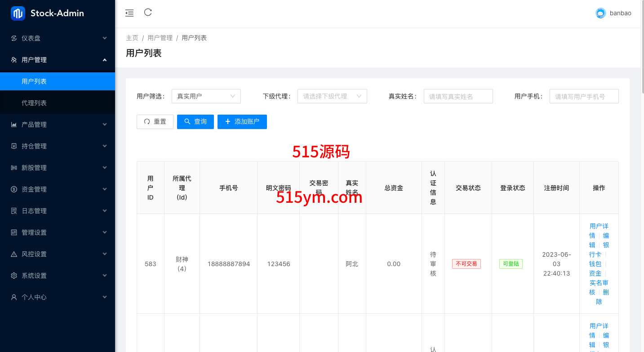This screenshot has height=352, width=644.
Task: Open the 资金管理 sidebar menu
Action: pos(58,189)
